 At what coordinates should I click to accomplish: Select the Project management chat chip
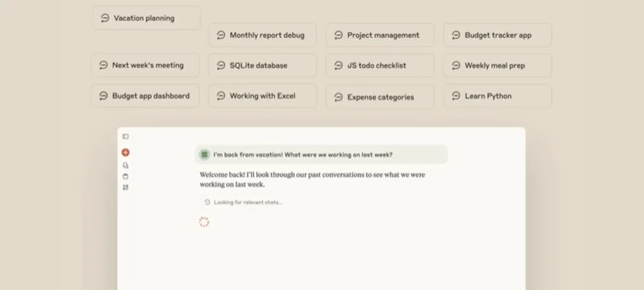(x=380, y=35)
